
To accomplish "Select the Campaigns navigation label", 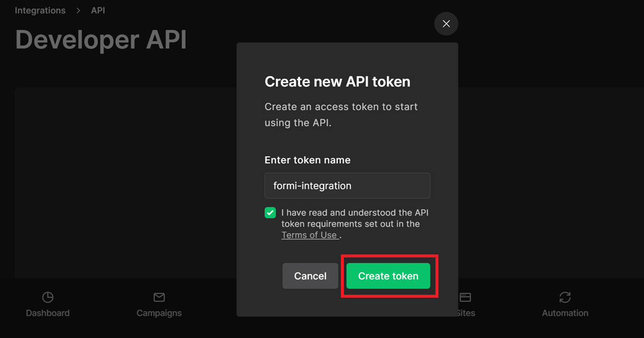I will (159, 313).
